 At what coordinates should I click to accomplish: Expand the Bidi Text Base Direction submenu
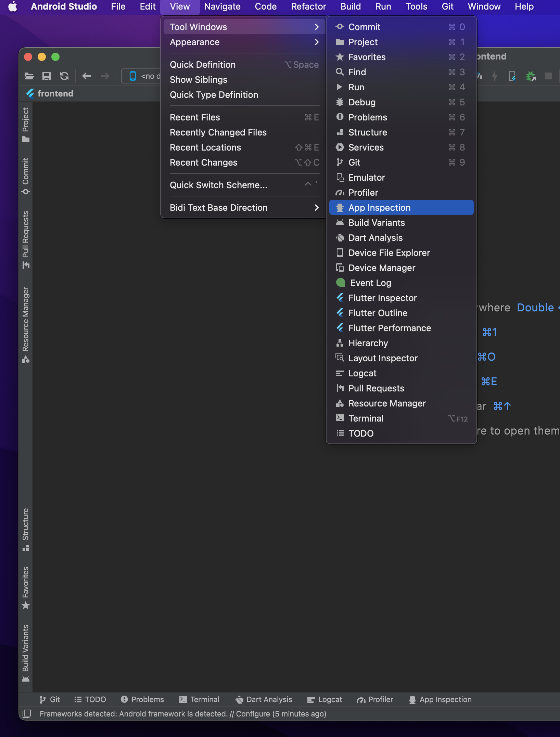click(x=244, y=208)
